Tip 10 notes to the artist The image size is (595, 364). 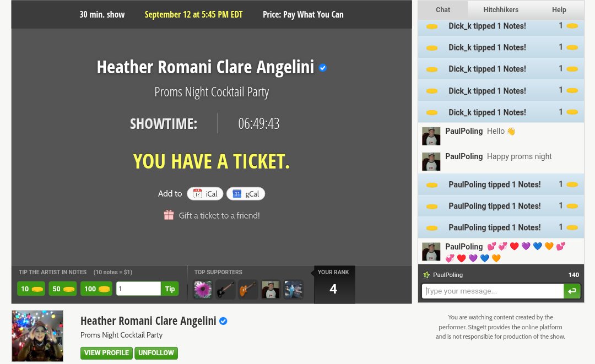(x=31, y=289)
